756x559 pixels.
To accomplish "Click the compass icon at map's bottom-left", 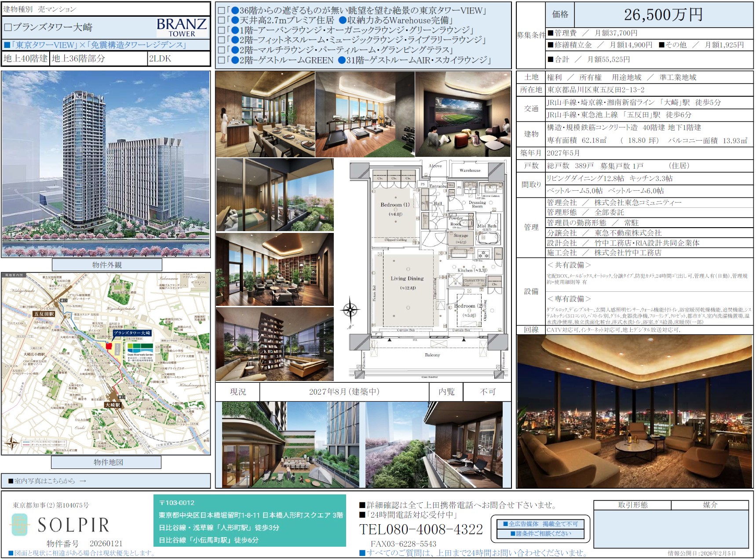I will (11, 442).
